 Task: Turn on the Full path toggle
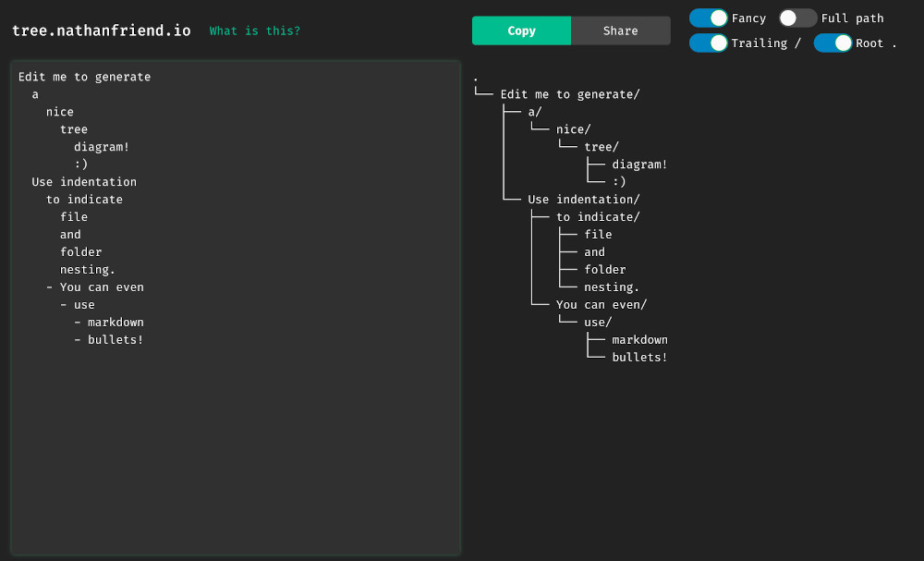tap(796, 18)
